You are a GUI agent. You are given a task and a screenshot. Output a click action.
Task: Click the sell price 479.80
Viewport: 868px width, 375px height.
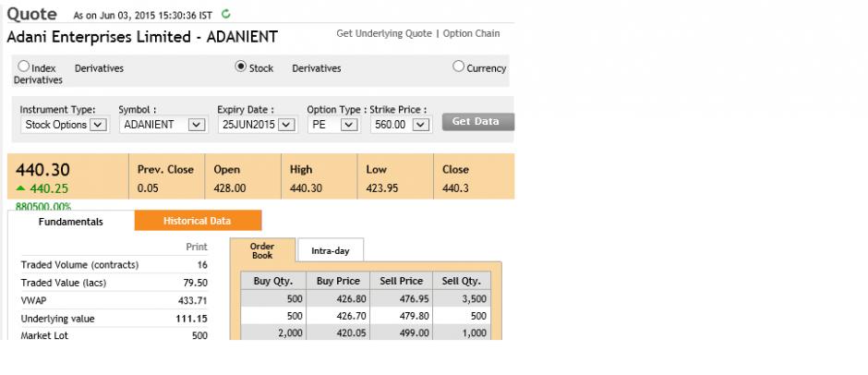click(414, 316)
